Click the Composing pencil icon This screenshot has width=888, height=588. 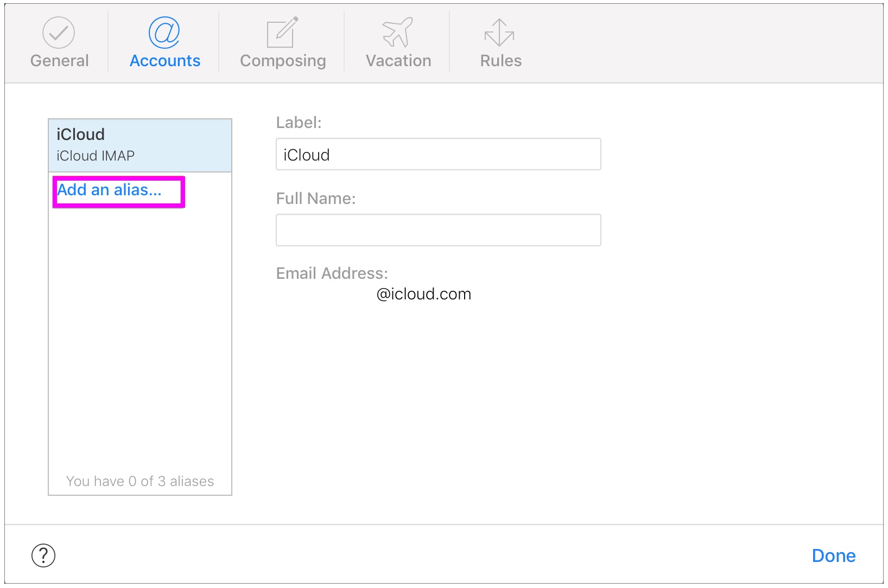coord(282,33)
